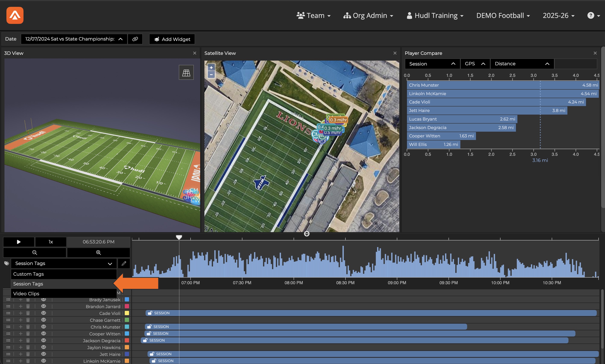The width and height of the screenshot is (605, 364).
Task: Click drag handle for Brady Janusek row
Action: pyautogui.click(x=8, y=300)
